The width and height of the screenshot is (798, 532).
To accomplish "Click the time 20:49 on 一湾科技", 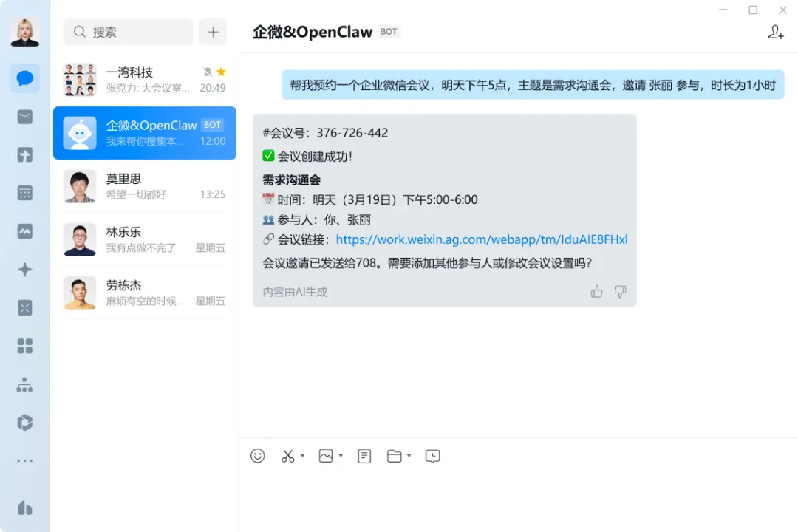I will [212, 88].
